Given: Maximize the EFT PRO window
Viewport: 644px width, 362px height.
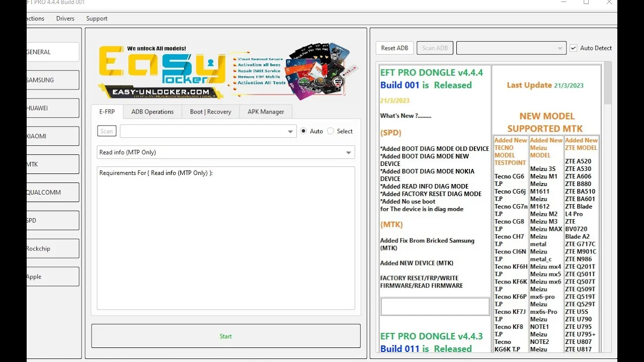Looking at the screenshot, I should click(586, 3).
